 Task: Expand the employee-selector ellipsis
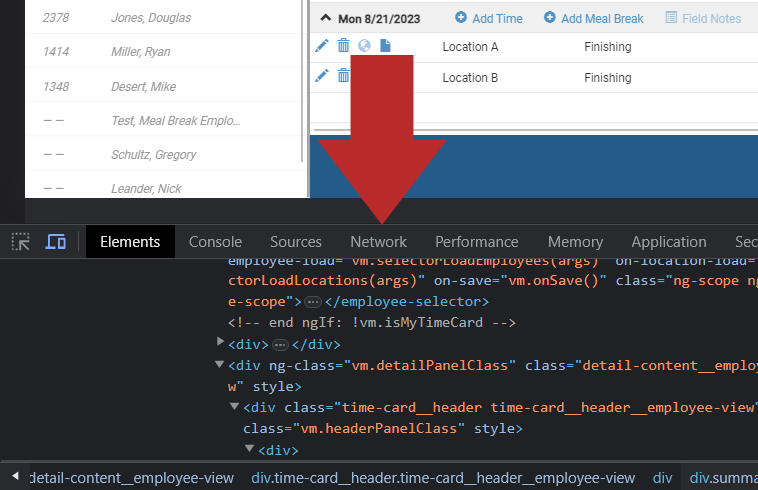point(313,303)
